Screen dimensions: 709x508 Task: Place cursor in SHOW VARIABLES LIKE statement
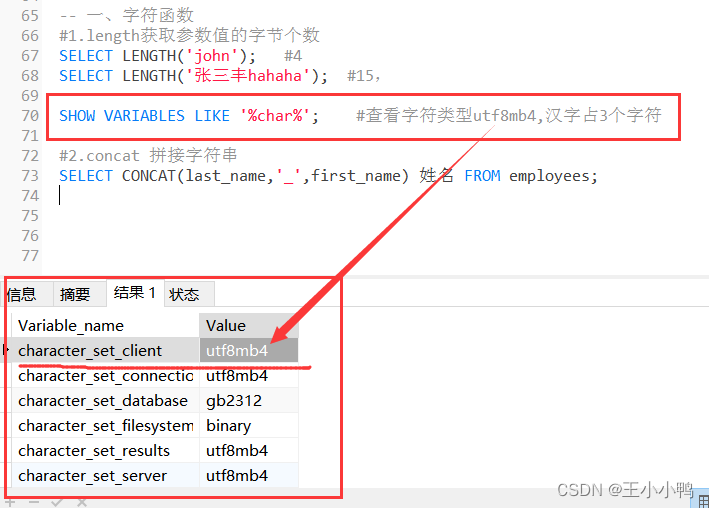189,116
